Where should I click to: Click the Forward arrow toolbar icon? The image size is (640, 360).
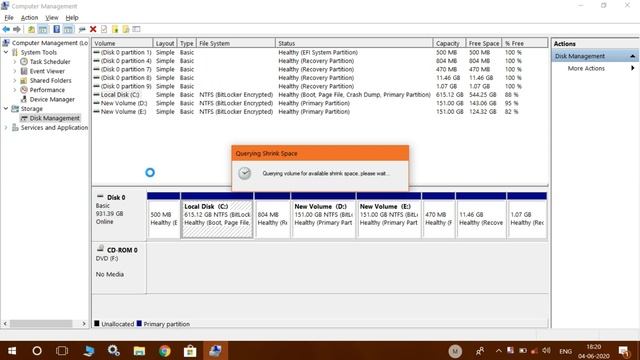17,29
